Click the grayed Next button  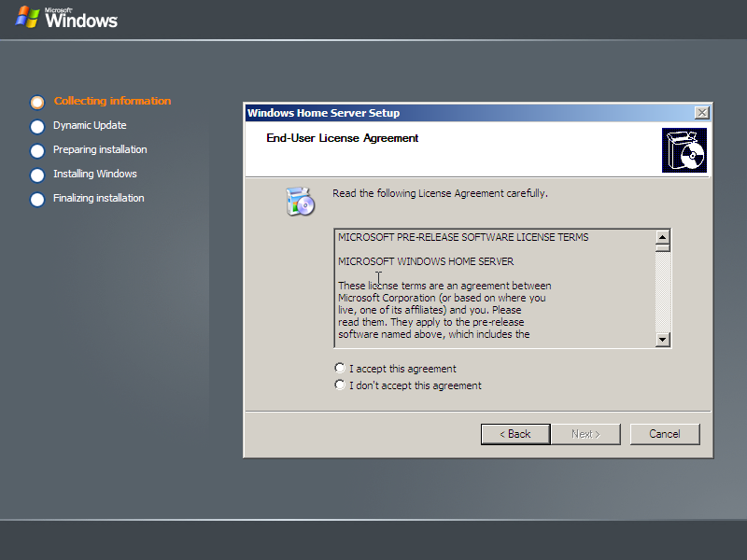[x=585, y=434]
